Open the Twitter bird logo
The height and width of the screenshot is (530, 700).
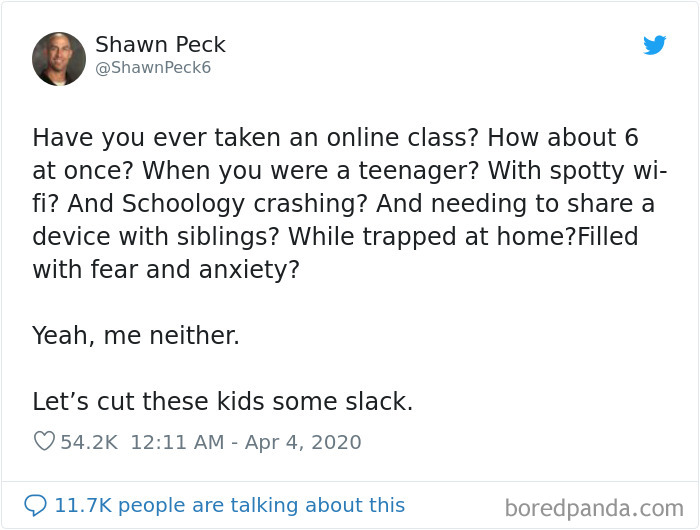(x=654, y=45)
